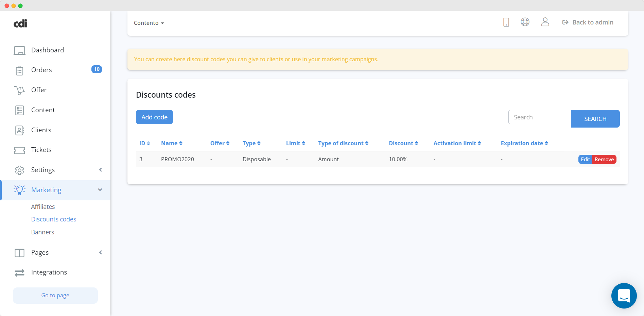Expand the Pages submenu chevron
The width and height of the screenshot is (644, 316).
100,252
